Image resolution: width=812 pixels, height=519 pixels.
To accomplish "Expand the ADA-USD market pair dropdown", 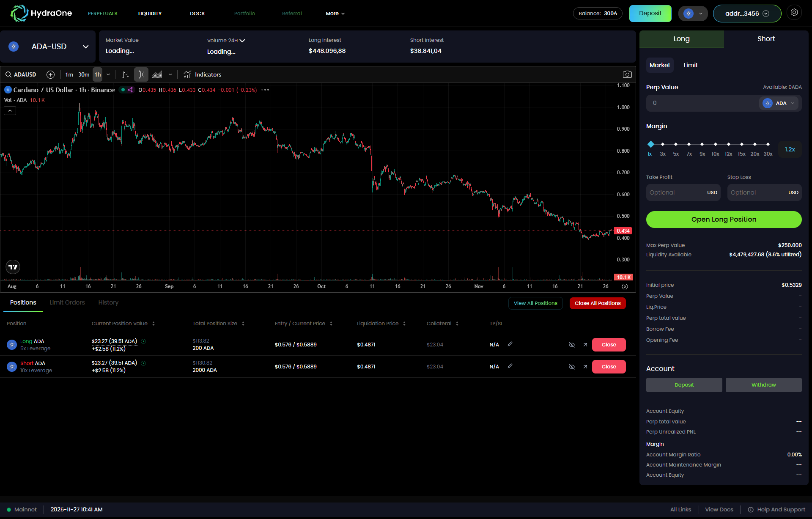I will click(85, 47).
